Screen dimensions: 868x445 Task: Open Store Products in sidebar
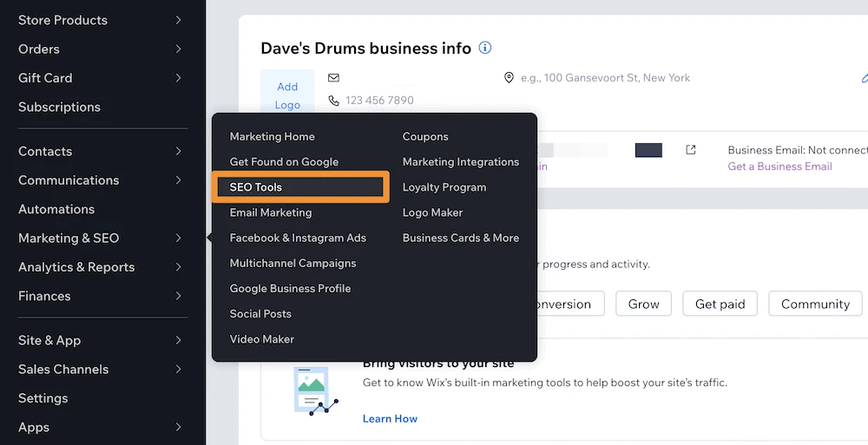pyautogui.click(x=62, y=20)
